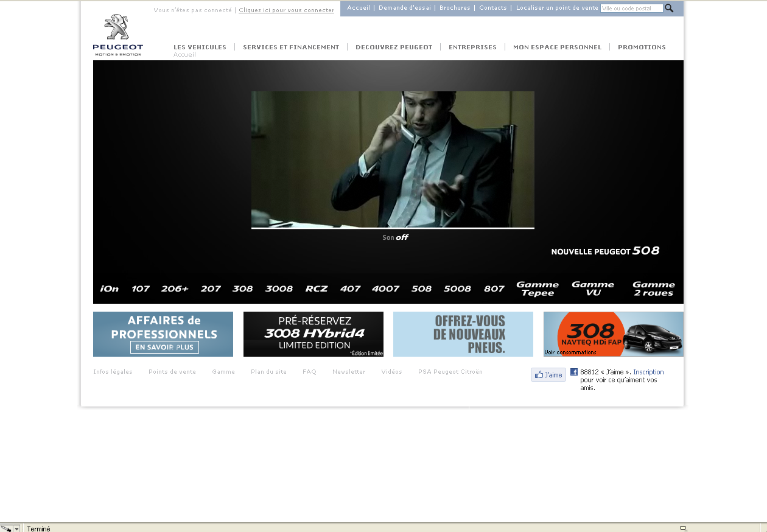Open Brochures link
Viewport: 767px width, 532px height.
pos(455,8)
